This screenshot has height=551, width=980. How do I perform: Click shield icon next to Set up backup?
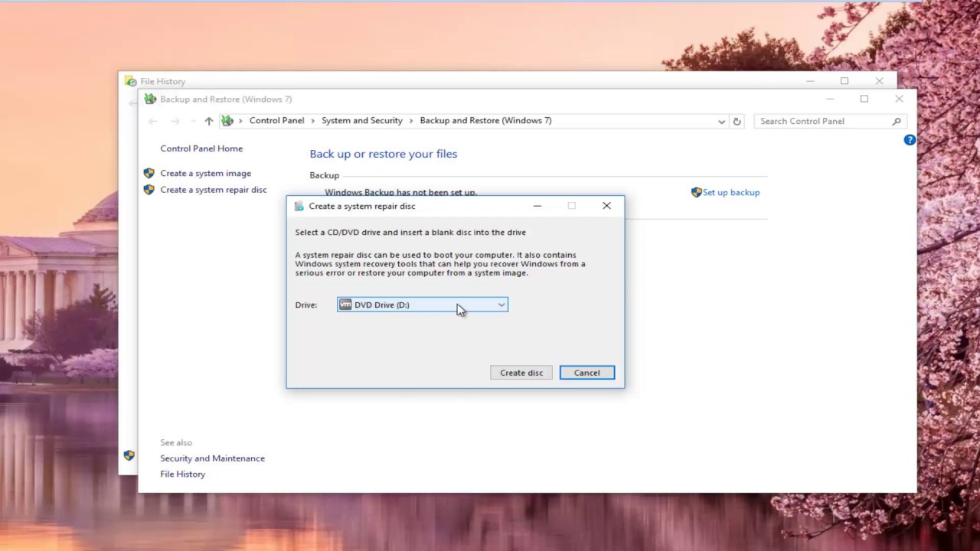click(696, 192)
